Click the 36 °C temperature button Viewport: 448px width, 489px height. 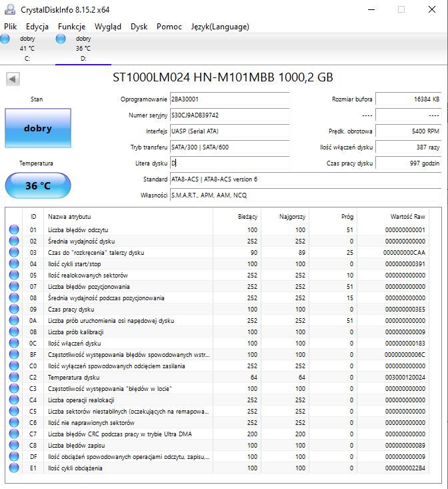(38, 185)
